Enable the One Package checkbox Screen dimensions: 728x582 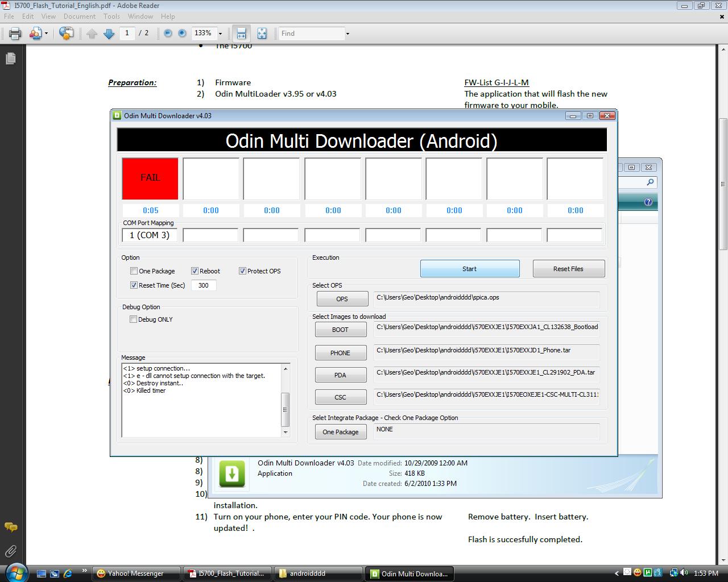[134, 271]
